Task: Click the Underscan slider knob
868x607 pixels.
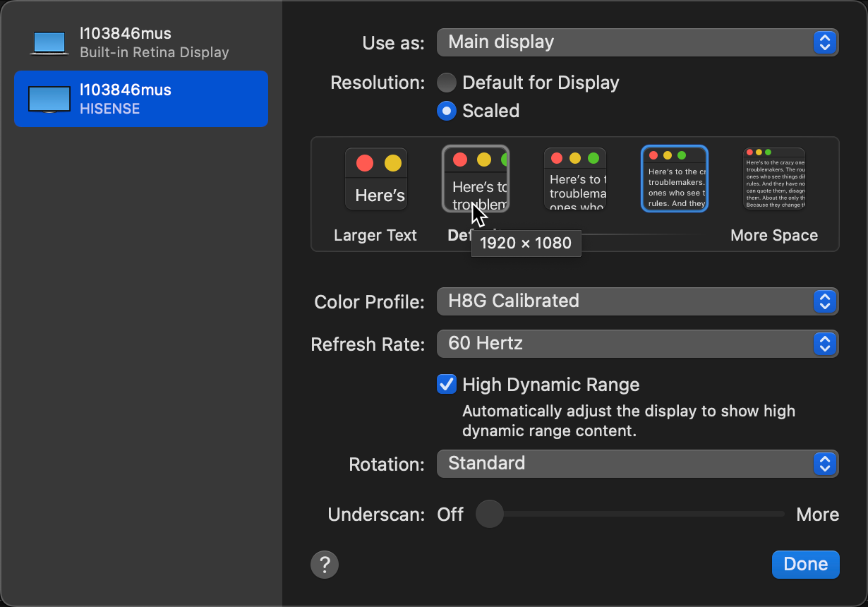Action: tap(489, 515)
